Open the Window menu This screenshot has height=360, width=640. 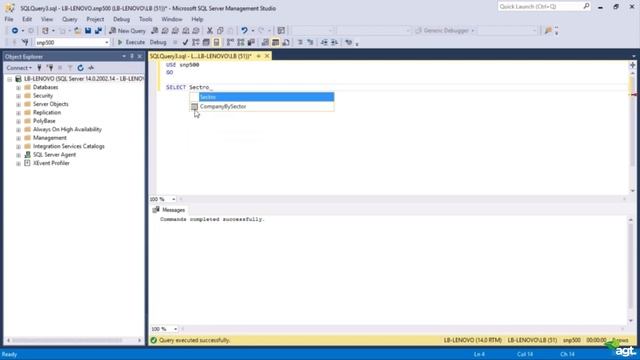[172, 19]
